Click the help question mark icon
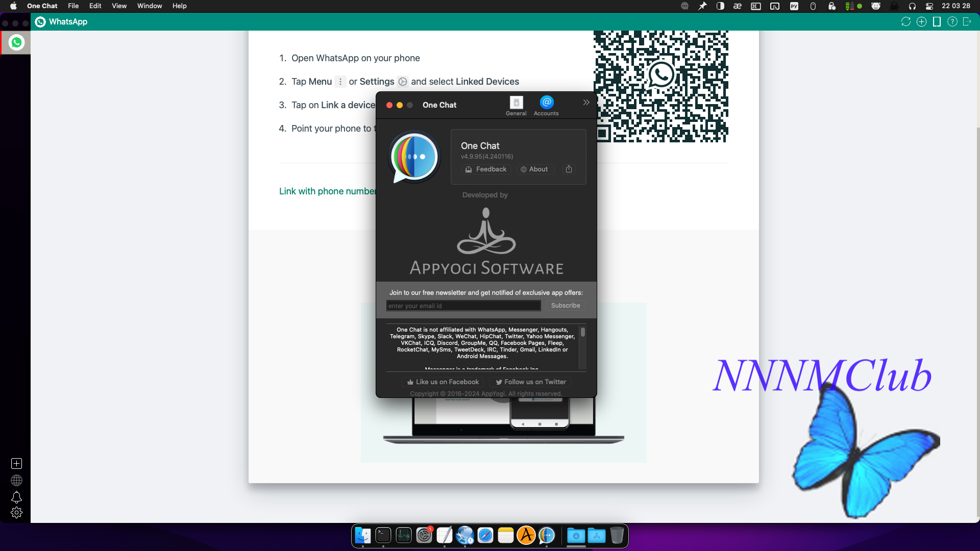The width and height of the screenshot is (980, 551). point(952,21)
